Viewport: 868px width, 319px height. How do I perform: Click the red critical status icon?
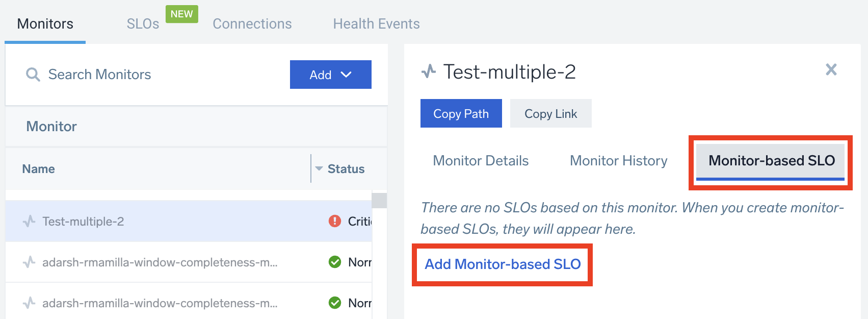pyautogui.click(x=335, y=221)
